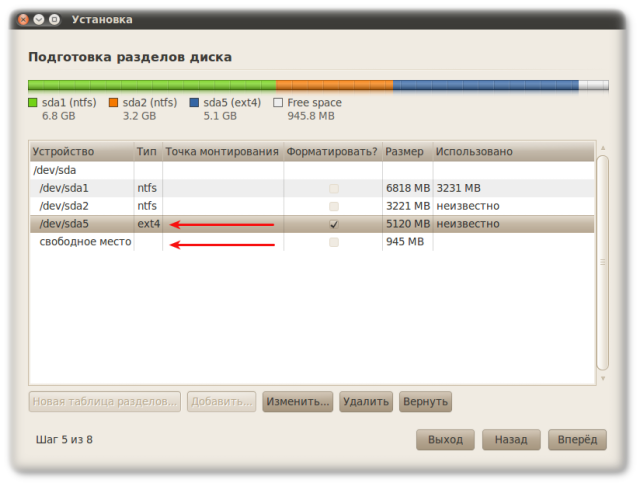The height and width of the screenshot is (486, 640).
Task: Click the blue sda5 legend color square
Action: pos(194,103)
